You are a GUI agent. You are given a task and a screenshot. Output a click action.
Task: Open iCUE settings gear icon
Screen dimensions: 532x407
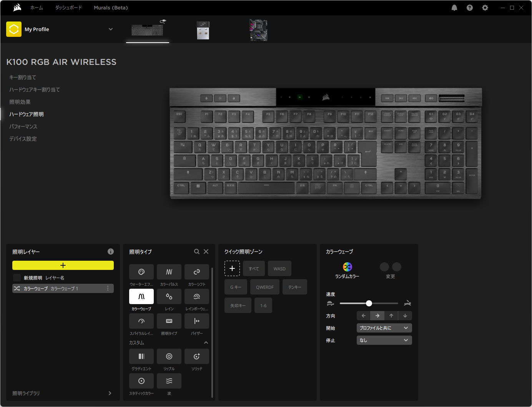[x=485, y=8]
